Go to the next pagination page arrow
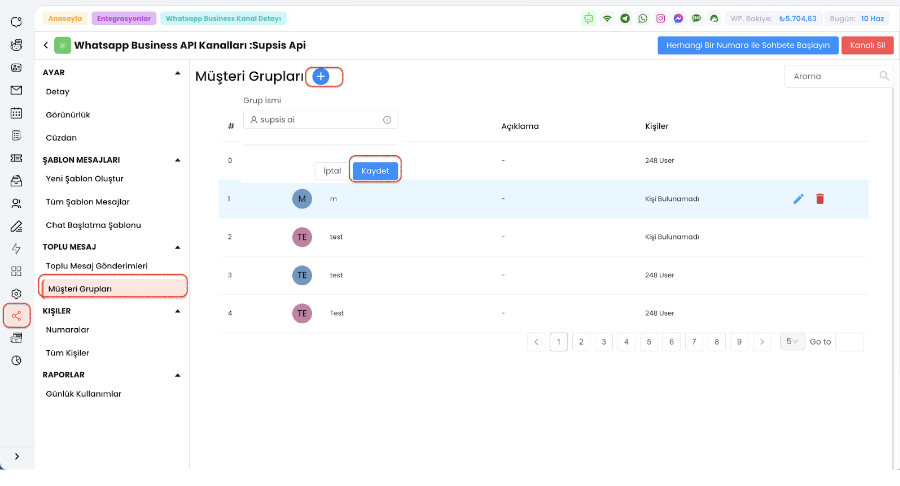The height and width of the screenshot is (486, 900). (x=762, y=342)
